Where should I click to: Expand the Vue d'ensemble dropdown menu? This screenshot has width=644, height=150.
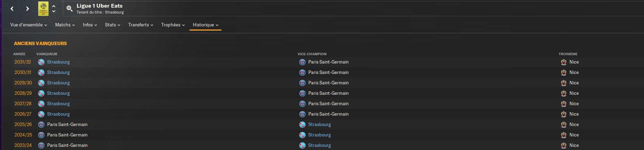coord(28,25)
